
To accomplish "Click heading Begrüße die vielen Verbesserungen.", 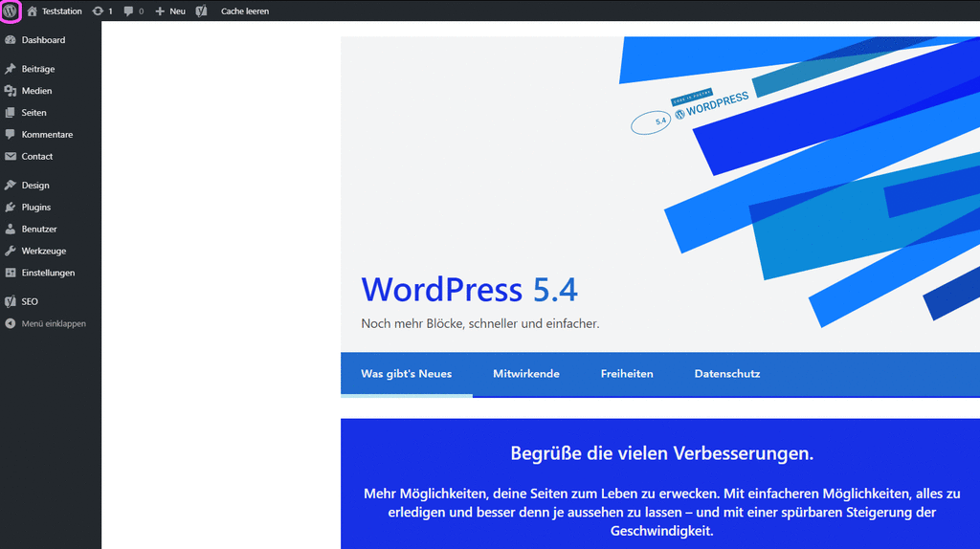I will (662, 452).
